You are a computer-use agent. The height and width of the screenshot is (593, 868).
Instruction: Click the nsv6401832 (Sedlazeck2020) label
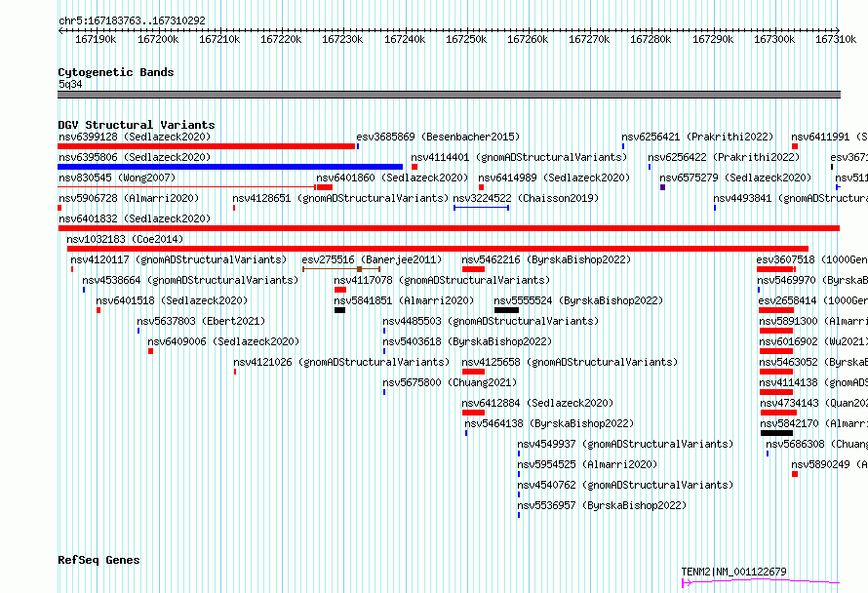tap(135, 218)
